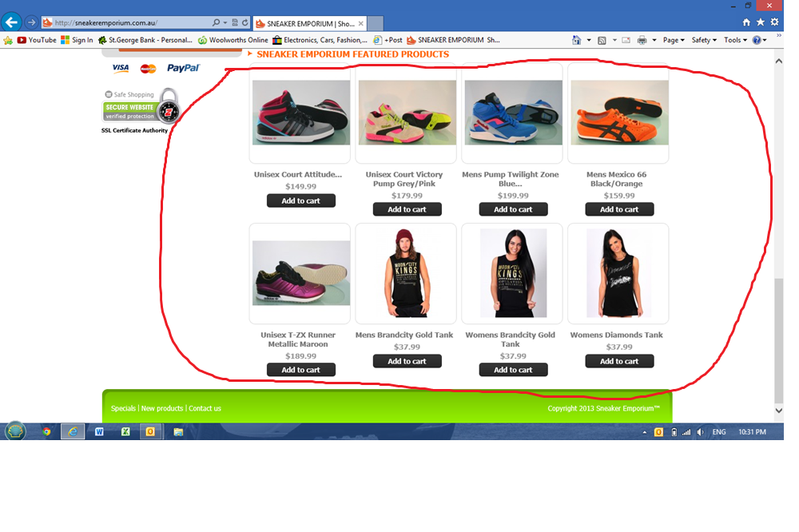Open Specials footer link
The width and height of the screenshot is (799, 532).
point(123,408)
